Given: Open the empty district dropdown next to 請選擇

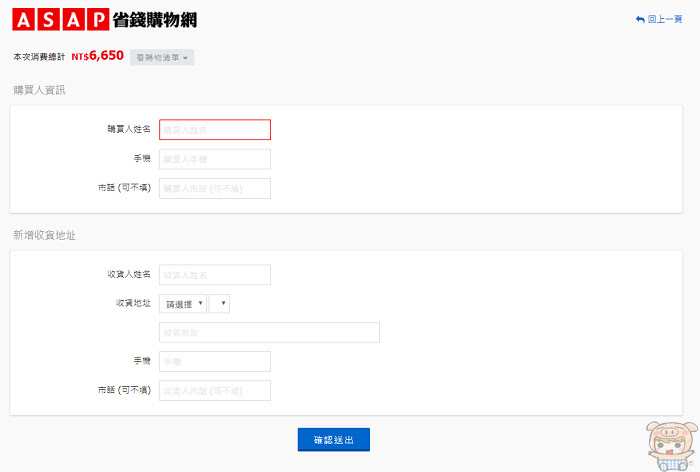Looking at the screenshot, I should 219,304.
